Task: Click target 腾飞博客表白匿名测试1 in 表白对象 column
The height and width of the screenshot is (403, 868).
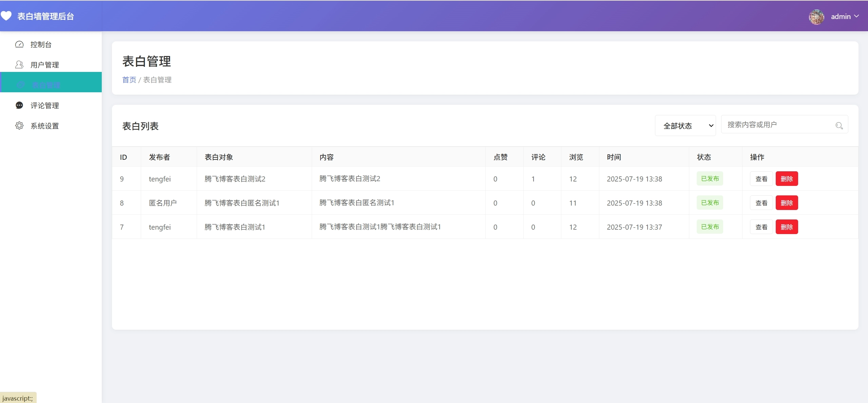Action: pos(242,203)
